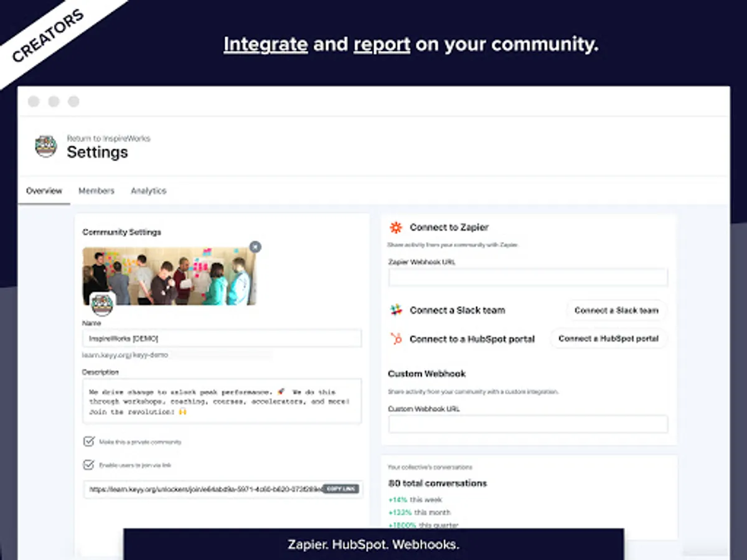Click the +133% this month stat
This screenshot has width=747, height=560.
[x=420, y=512]
